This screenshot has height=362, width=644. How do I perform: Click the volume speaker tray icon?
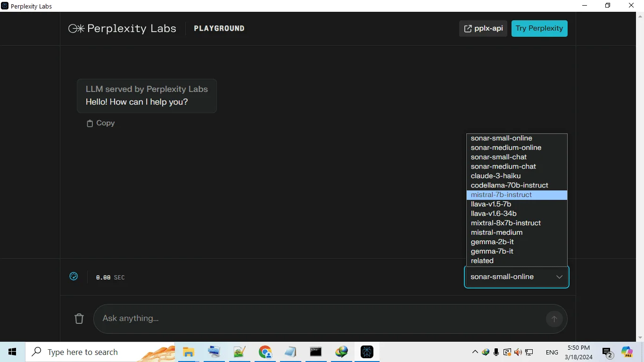[x=518, y=352]
